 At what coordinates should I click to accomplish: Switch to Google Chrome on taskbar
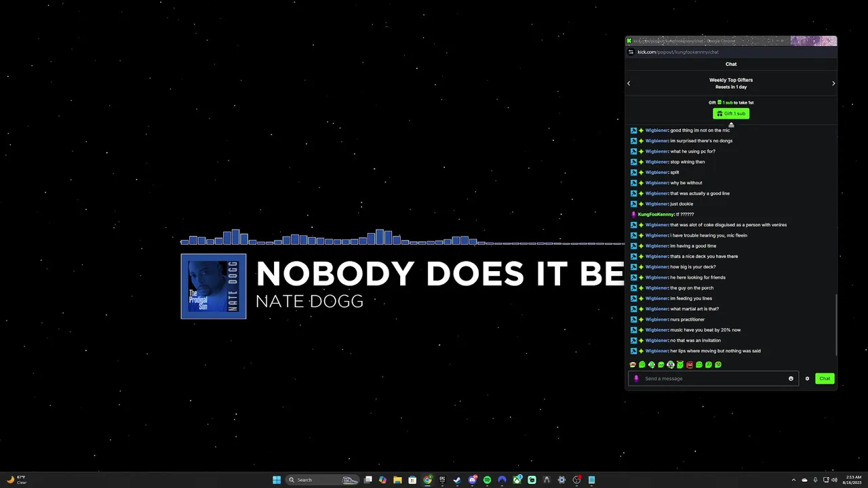tap(427, 480)
